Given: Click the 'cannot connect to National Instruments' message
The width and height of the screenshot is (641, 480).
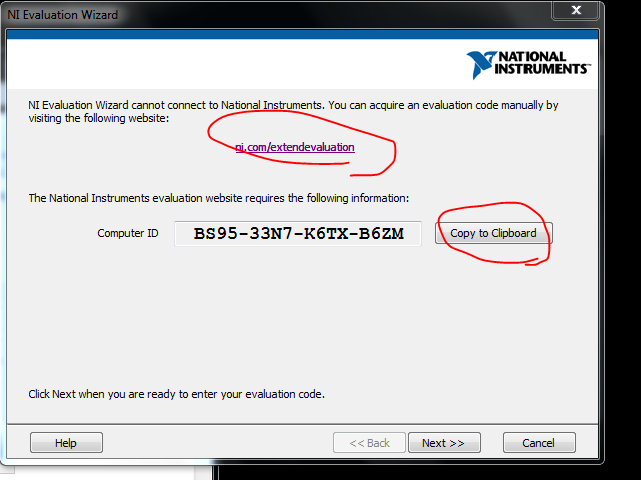Looking at the screenshot, I should [293, 112].
